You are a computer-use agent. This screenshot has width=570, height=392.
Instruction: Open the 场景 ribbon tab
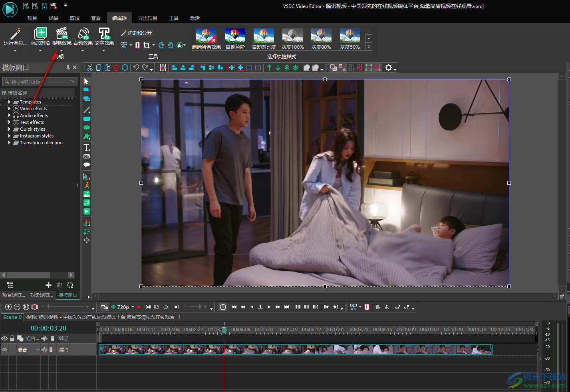tap(54, 18)
